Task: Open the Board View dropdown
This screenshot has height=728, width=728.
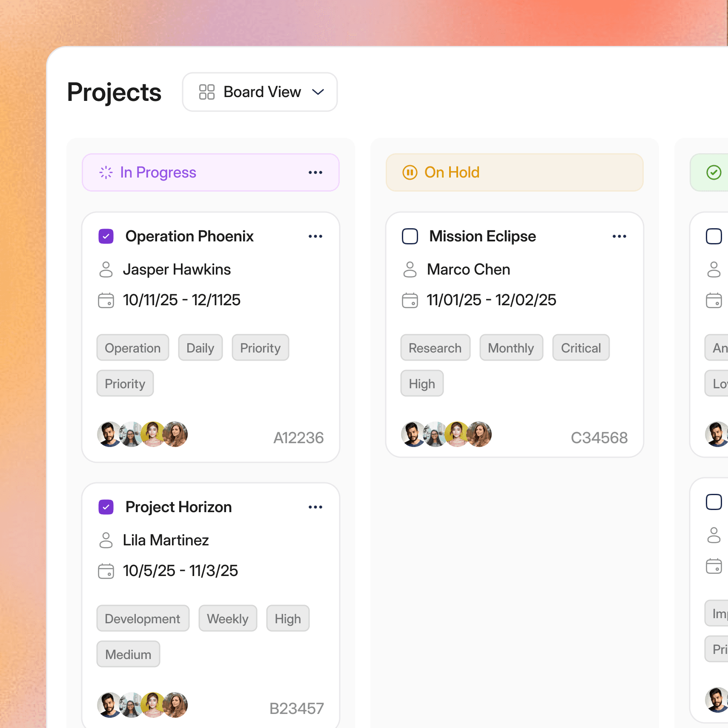Action: pyautogui.click(x=260, y=92)
